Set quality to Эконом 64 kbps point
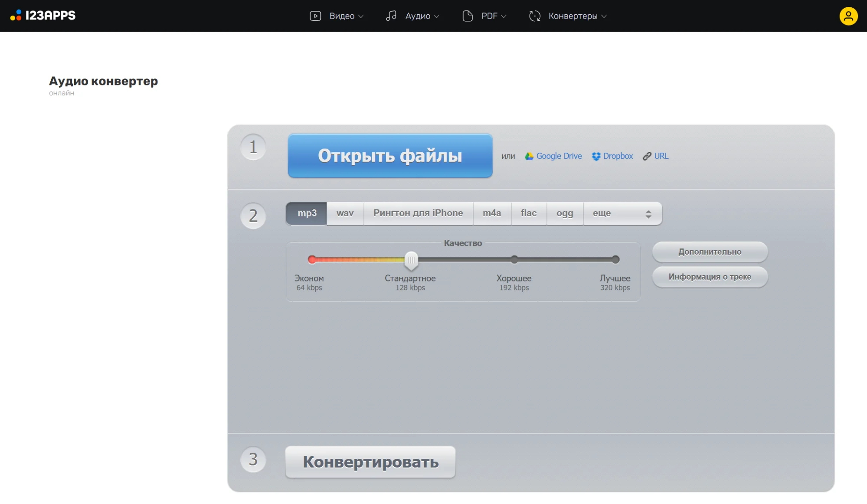Image resolution: width=867 pixels, height=504 pixels. point(312,260)
